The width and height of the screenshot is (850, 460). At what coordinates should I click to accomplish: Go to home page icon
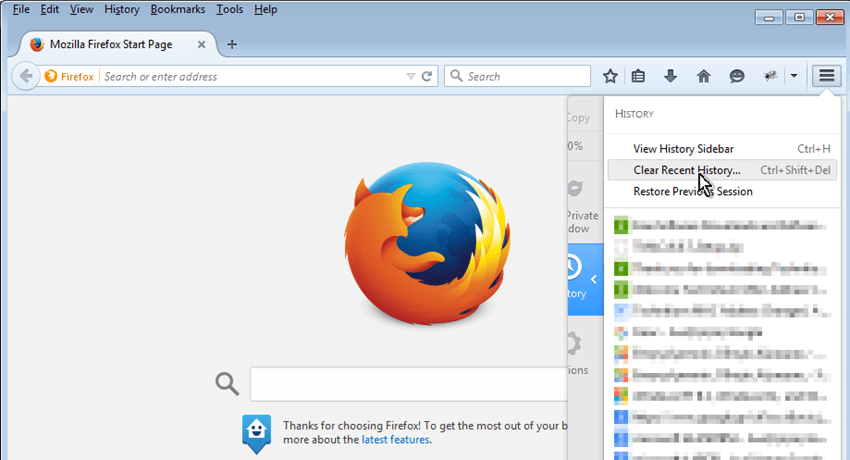click(x=704, y=76)
